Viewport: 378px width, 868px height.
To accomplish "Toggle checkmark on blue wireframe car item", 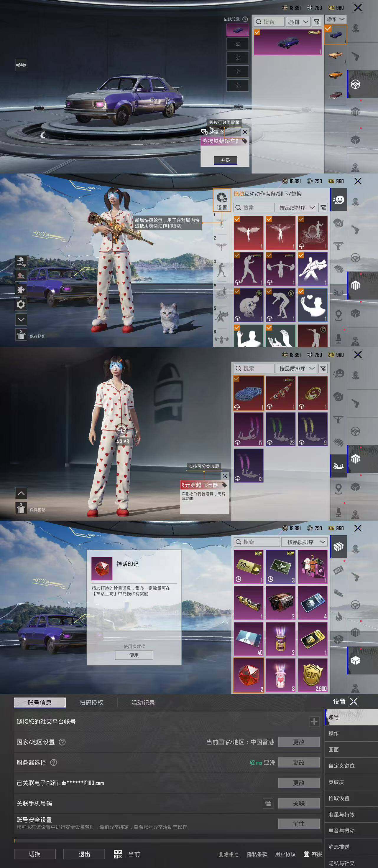I will (x=237, y=379).
